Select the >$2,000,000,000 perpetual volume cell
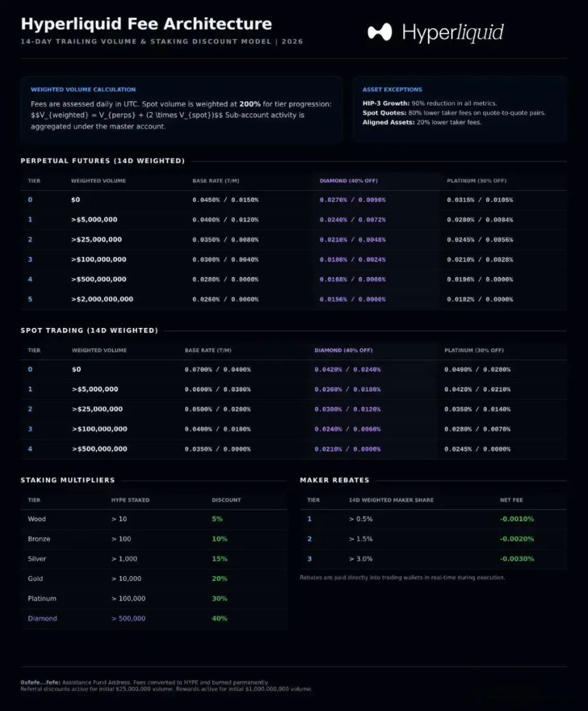Image resolution: width=588 pixels, height=711 pixels. point(102,299)
